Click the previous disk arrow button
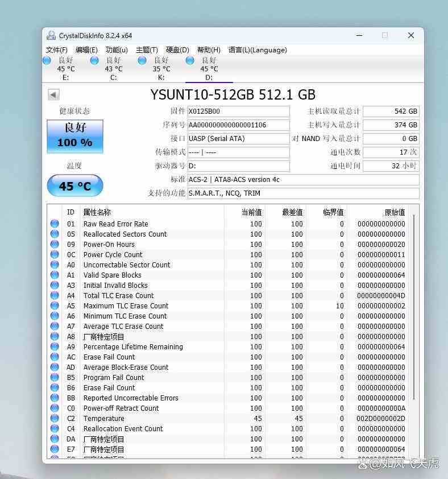This screenshot has height=479, width=448. point(53,95)
